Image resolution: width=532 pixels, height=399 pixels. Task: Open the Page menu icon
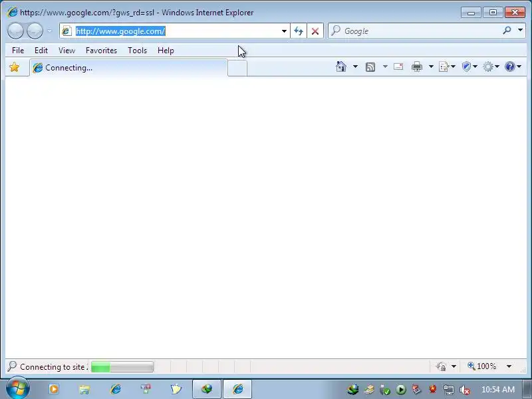point(447,66)
